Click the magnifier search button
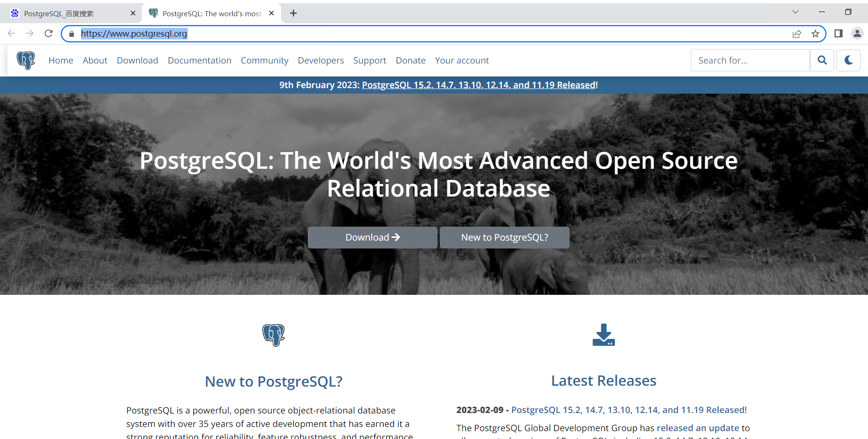Image resolution: width=868 pixels, height=439 pixels. click(x=822, y=60)
